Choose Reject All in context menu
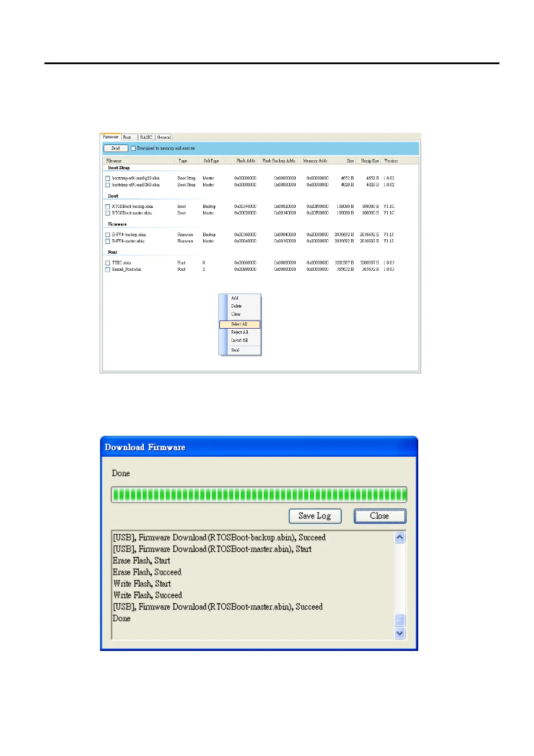The image size is (534, 756). (x=240, y=332)
